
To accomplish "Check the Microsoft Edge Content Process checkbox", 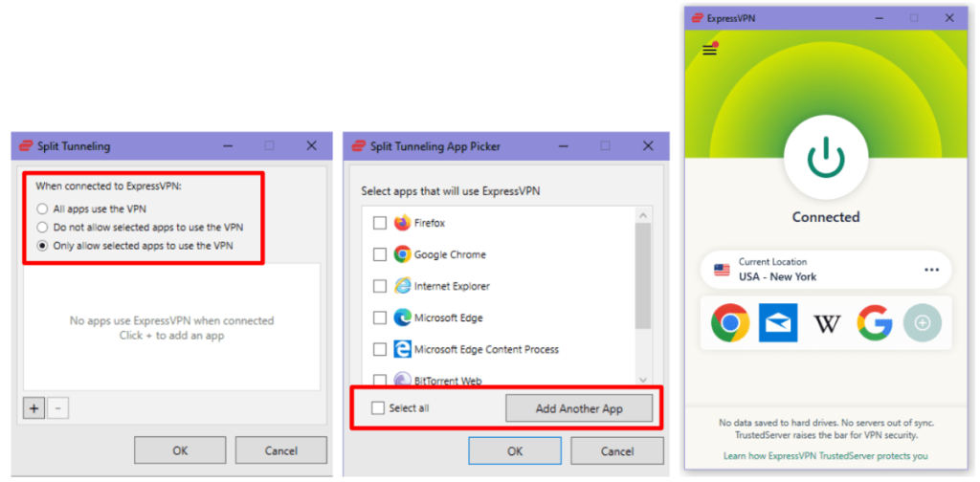I will tap(379, 349).
